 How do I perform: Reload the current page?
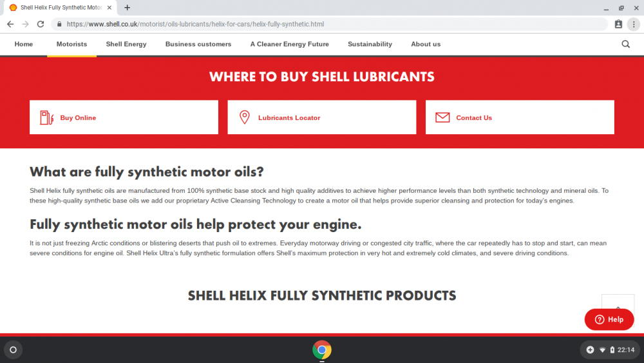[40, 25]
